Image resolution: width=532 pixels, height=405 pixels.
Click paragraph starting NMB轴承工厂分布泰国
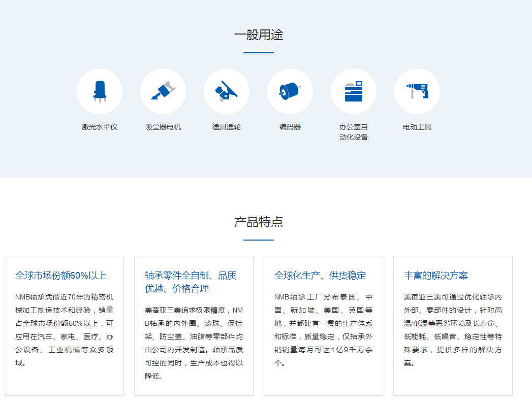click(x=323, y=330)
